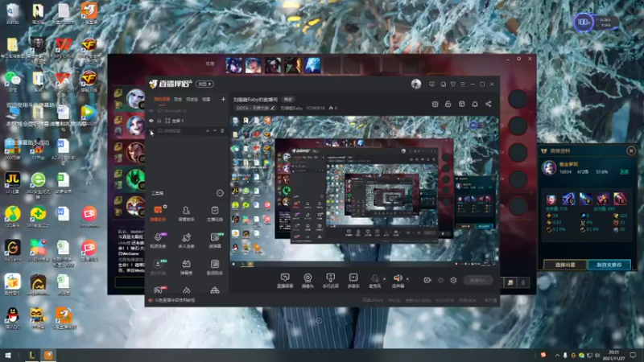Open the taskbar clock and date

[x=613, y=355]
